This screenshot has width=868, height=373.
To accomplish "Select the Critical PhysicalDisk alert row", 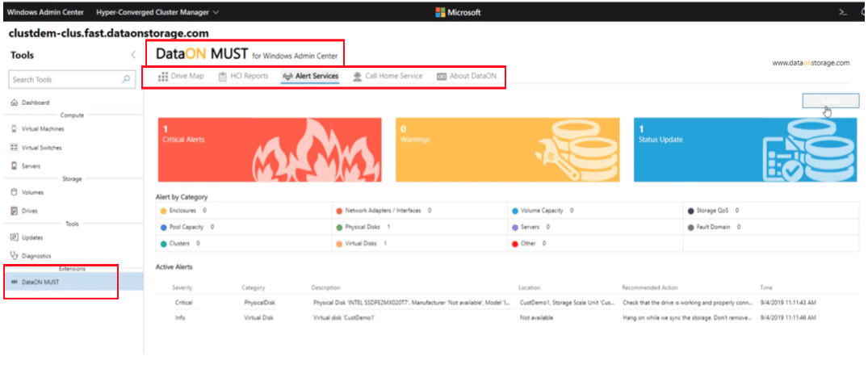I will pos(506,303).
